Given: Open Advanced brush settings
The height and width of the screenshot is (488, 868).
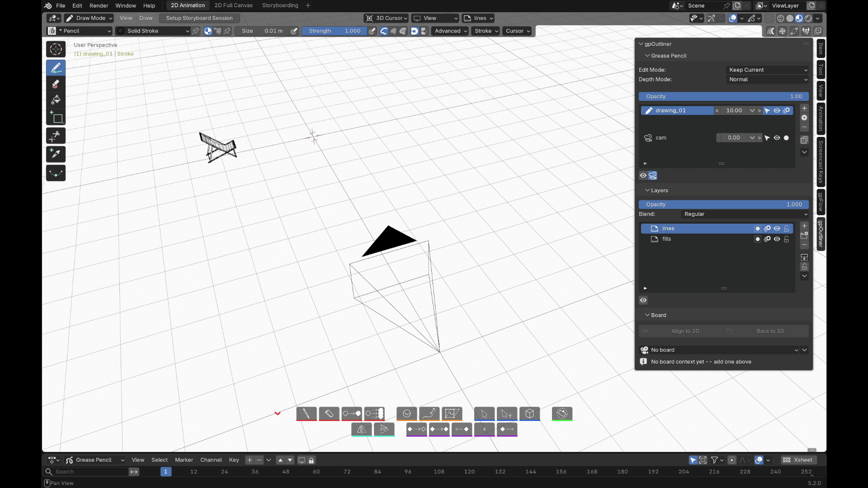Looking at the screenshot, I should tap(450, 31).
